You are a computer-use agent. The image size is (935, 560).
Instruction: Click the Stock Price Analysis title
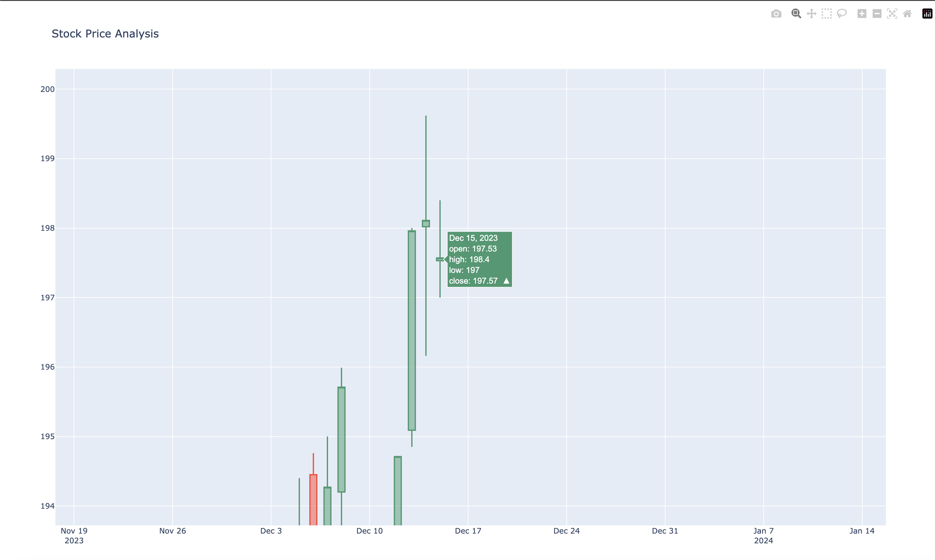[105, 34]
